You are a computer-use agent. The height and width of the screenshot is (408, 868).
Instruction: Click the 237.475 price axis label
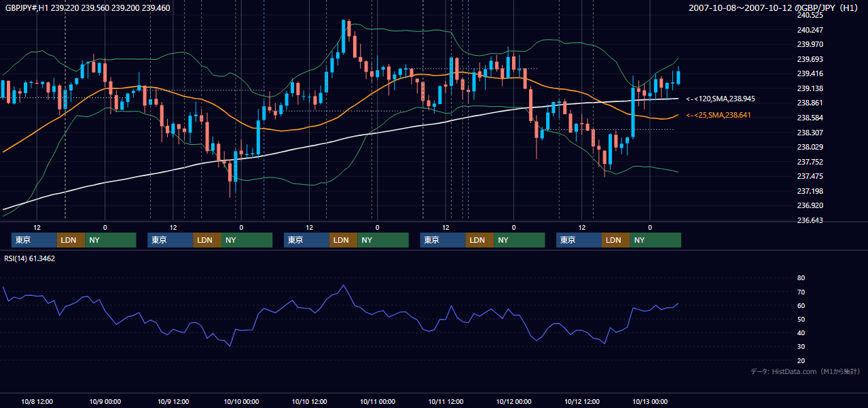(x=810, y=176)
